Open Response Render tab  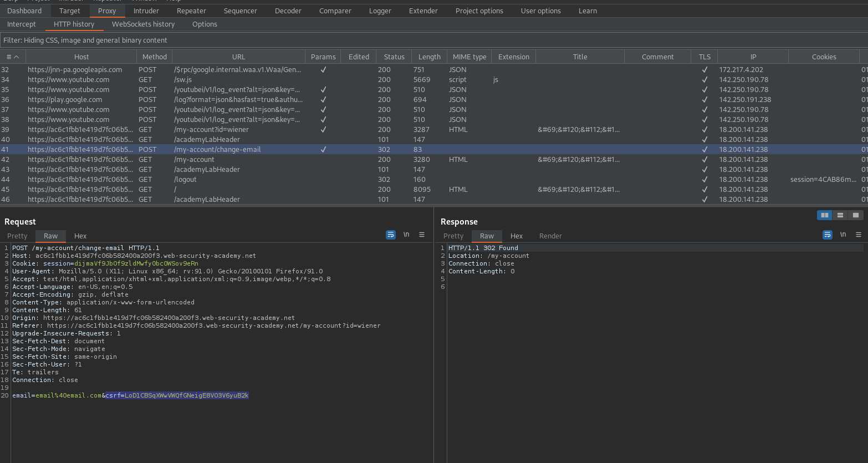click(550, 236)
